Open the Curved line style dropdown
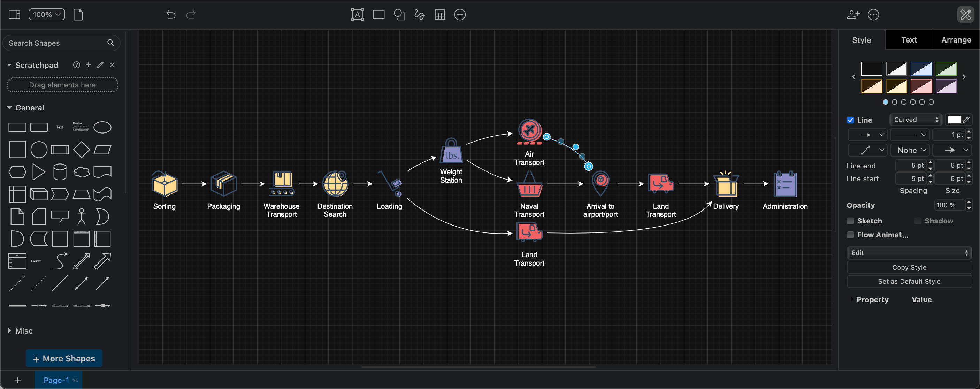The width and height of the screenshot is (980, 389). pos(915,120)
